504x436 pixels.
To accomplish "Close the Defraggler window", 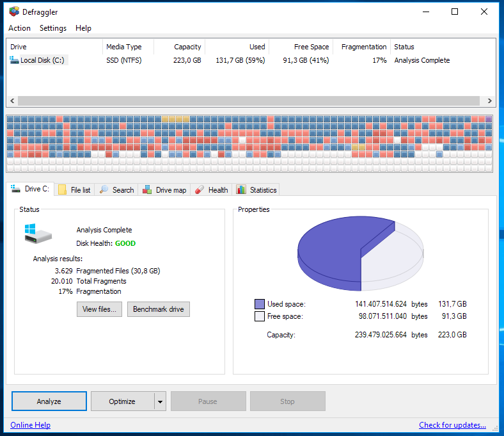I will [x=484, y=12].
